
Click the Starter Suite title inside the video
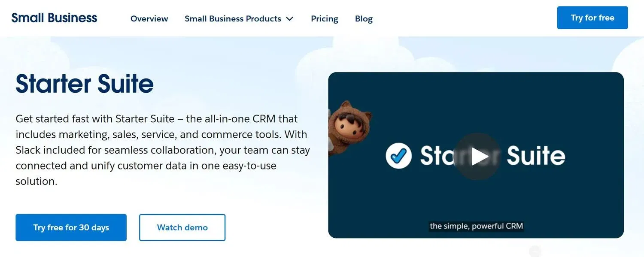point(494,156)
